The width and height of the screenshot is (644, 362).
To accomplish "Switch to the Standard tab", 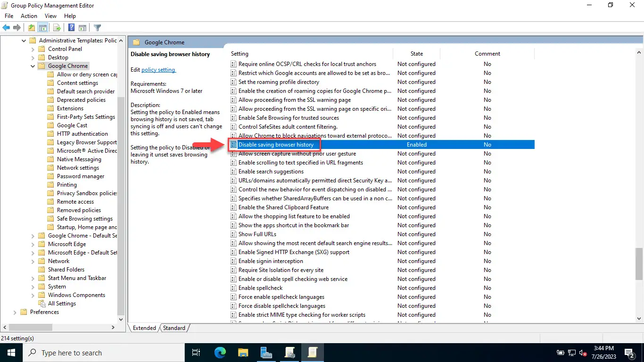I will (x=174, y=328).
